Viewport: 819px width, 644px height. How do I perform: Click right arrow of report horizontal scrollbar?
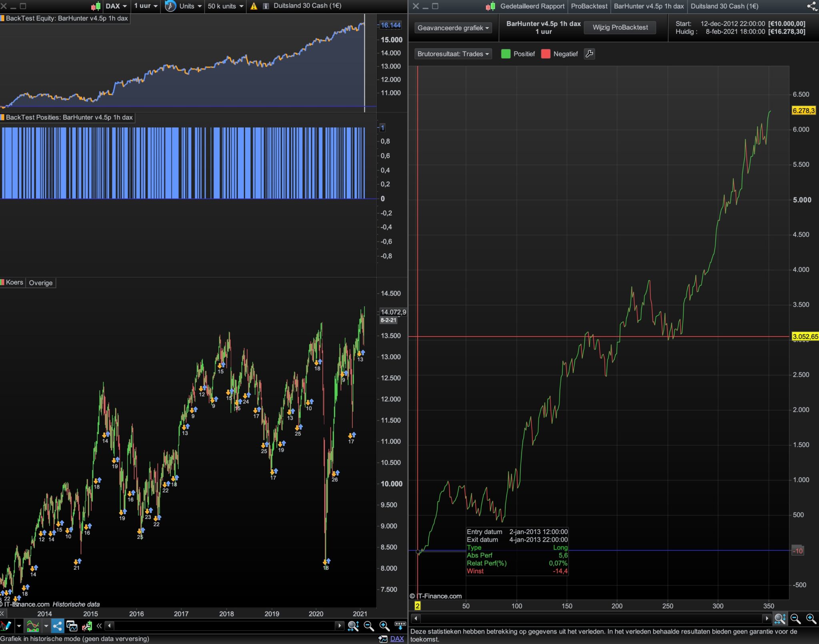pos(767,618)
